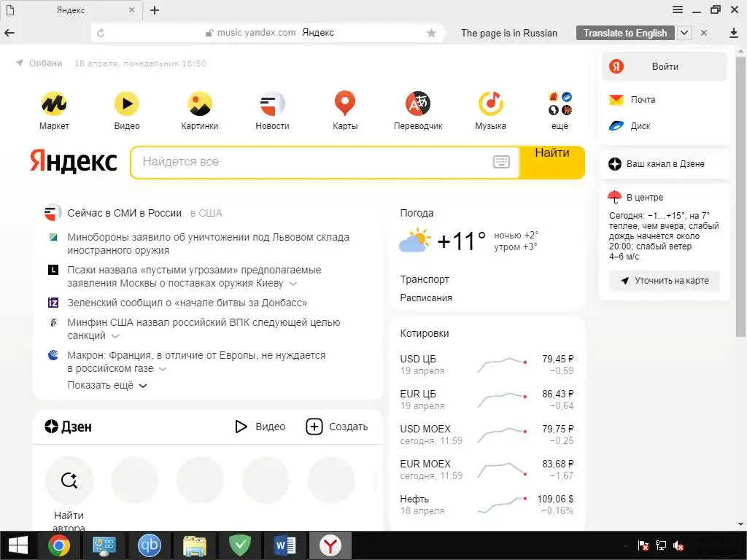
Task: Click the Олбани location arrow icon
Action: 20,63
